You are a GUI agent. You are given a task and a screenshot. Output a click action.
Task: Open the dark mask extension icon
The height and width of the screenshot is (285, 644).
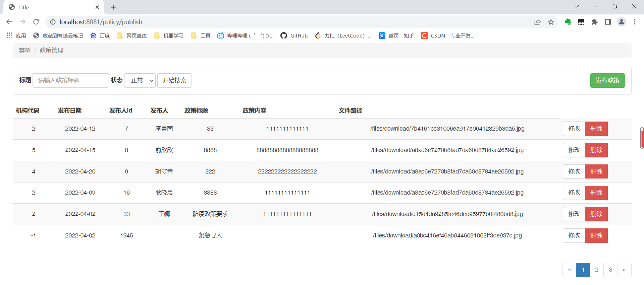pos(581,22)
